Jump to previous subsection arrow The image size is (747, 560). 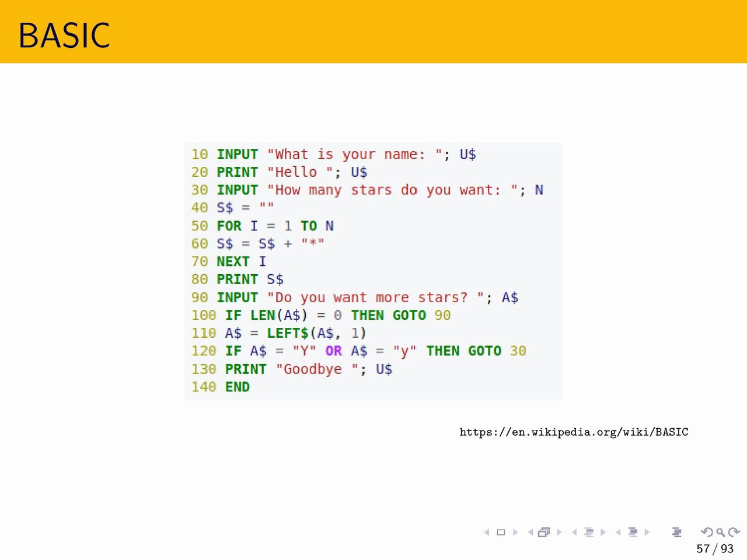[x=574, y=532]
